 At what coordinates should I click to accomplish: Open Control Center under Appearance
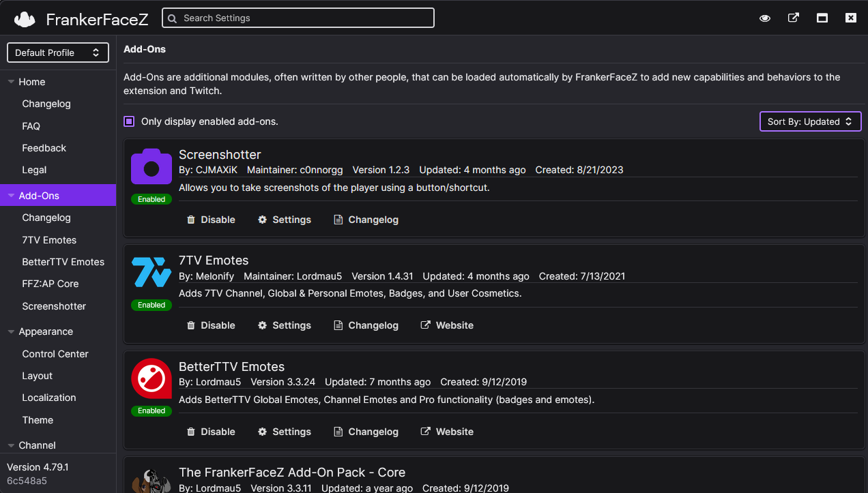[55, 354]
